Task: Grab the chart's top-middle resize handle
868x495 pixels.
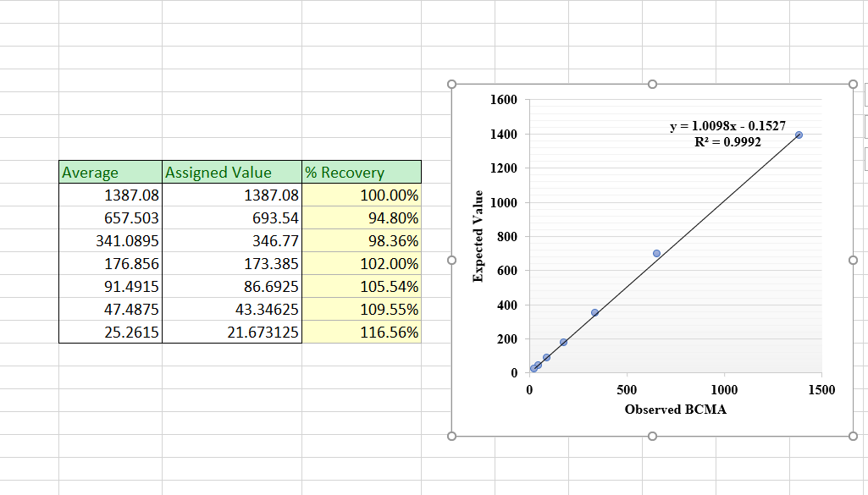Action: pos(652,85)
